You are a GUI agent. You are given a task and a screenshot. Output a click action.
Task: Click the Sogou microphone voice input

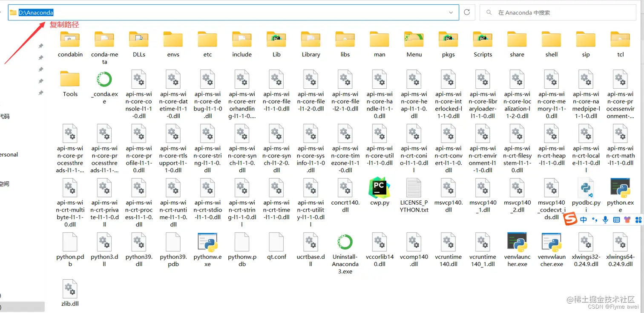tap(605, 220)
